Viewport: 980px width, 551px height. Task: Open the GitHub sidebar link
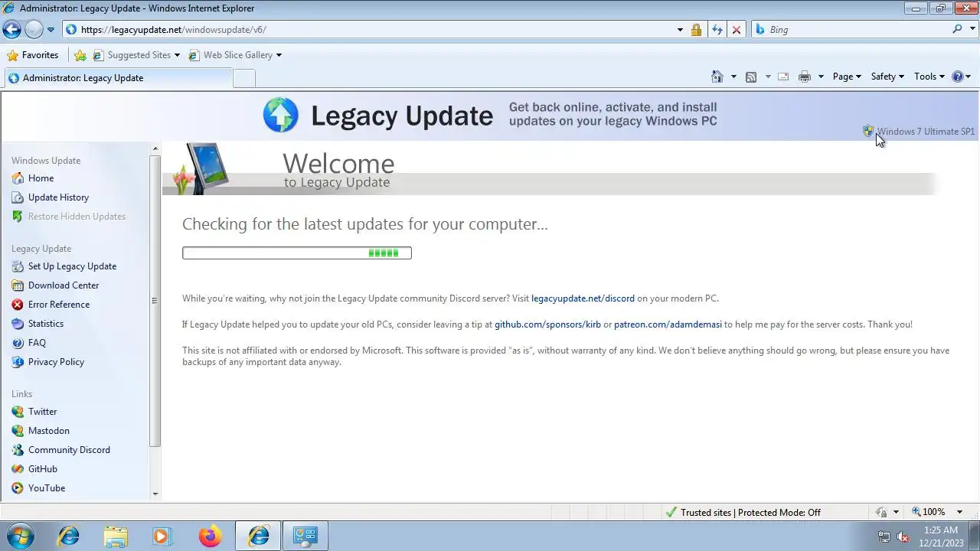click(x=43, y=469)
